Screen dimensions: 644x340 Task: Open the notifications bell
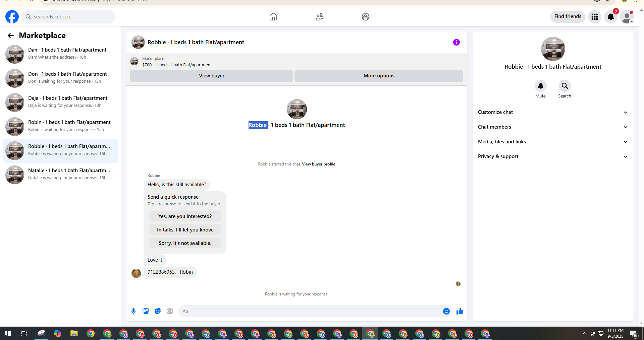click(611, 17)
